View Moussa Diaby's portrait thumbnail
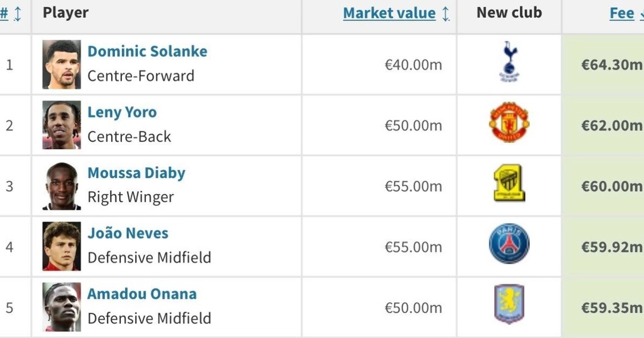 (62, 186)
